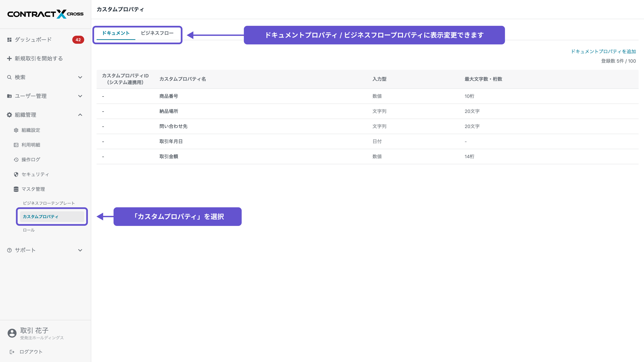Switch to the ビジネスフロー tab
Viewport: 644px width, 362px height.
click(x=157, y=33)
